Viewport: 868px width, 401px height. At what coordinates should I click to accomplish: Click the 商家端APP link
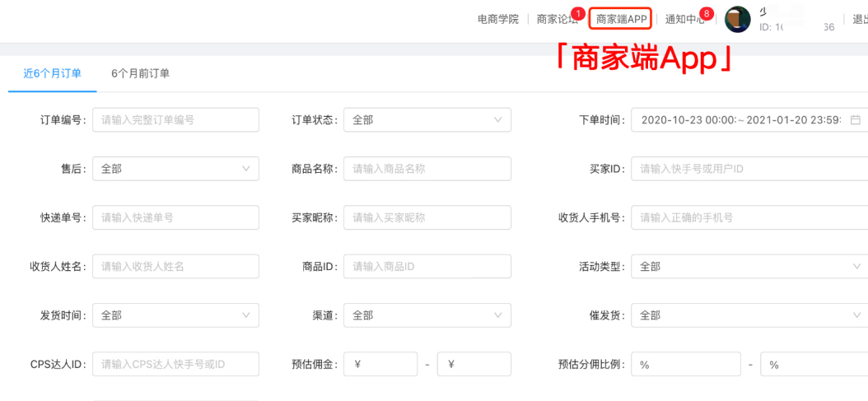pos(622,20)
